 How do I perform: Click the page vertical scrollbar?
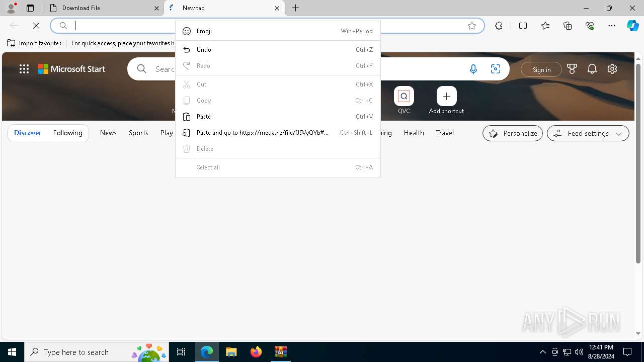coord(638,163)
